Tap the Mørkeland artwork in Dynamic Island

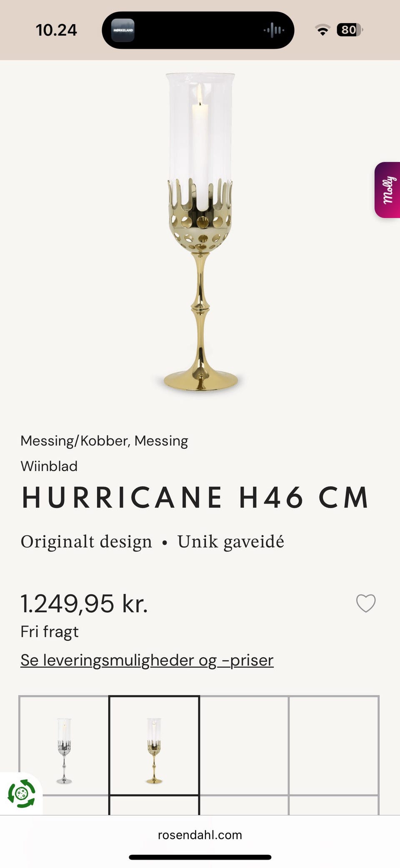coord(123,30)
